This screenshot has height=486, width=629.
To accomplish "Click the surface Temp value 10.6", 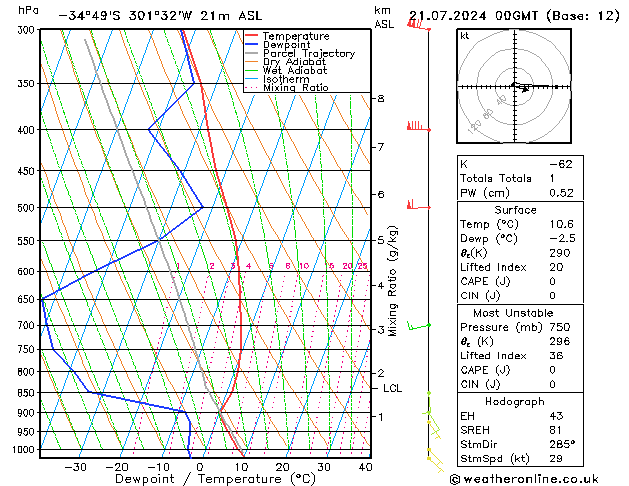I will coord(561,224).
